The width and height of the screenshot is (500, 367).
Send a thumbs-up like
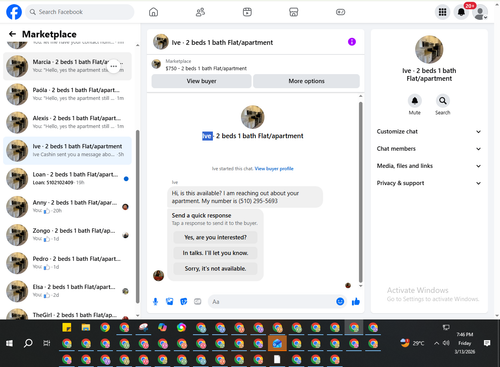click(356, 302)
